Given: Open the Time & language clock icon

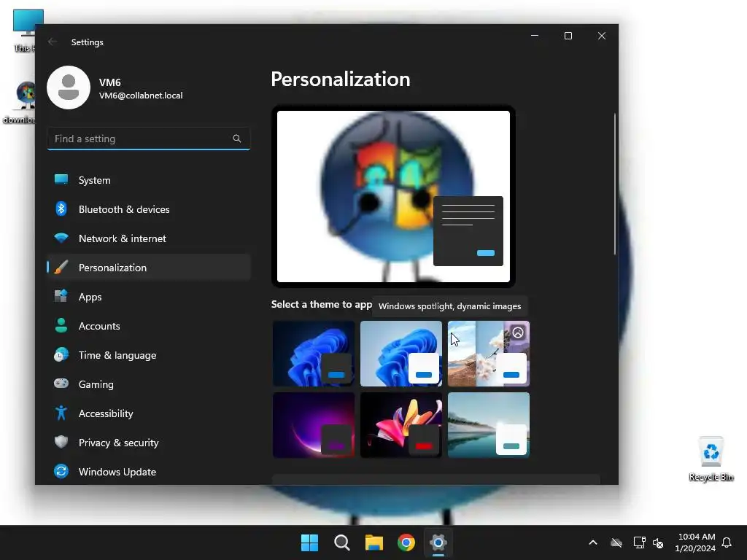Looking at the screenshot, I should coord(61,355).
